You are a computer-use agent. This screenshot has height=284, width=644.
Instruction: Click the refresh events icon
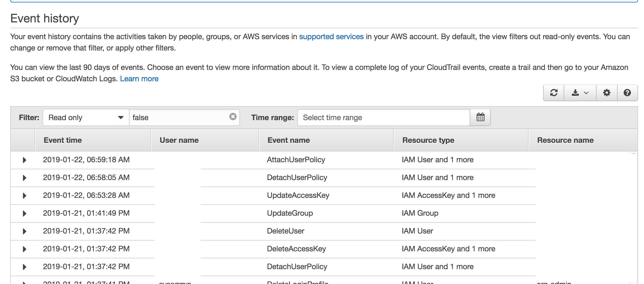(554, 93)
